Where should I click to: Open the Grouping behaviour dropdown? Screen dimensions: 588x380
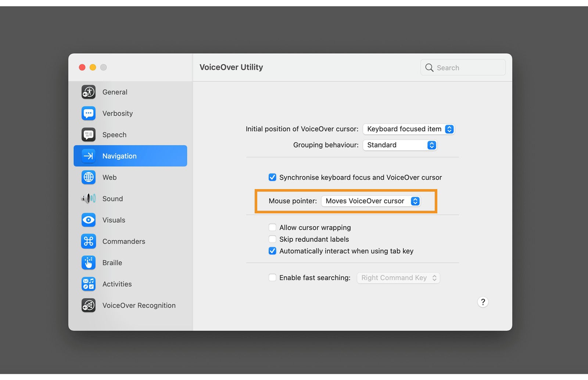tap(399, 145)
